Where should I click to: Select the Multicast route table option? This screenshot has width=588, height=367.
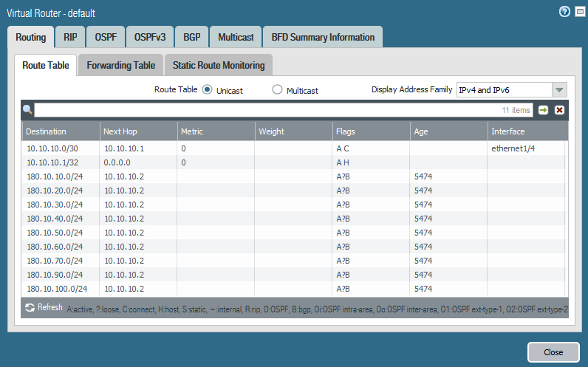[277, 89]
